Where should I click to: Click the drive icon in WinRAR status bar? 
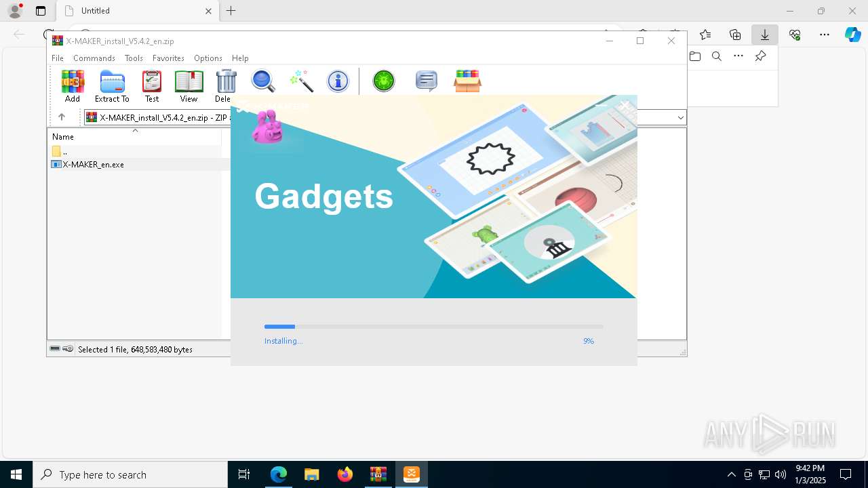click(55, 349)
